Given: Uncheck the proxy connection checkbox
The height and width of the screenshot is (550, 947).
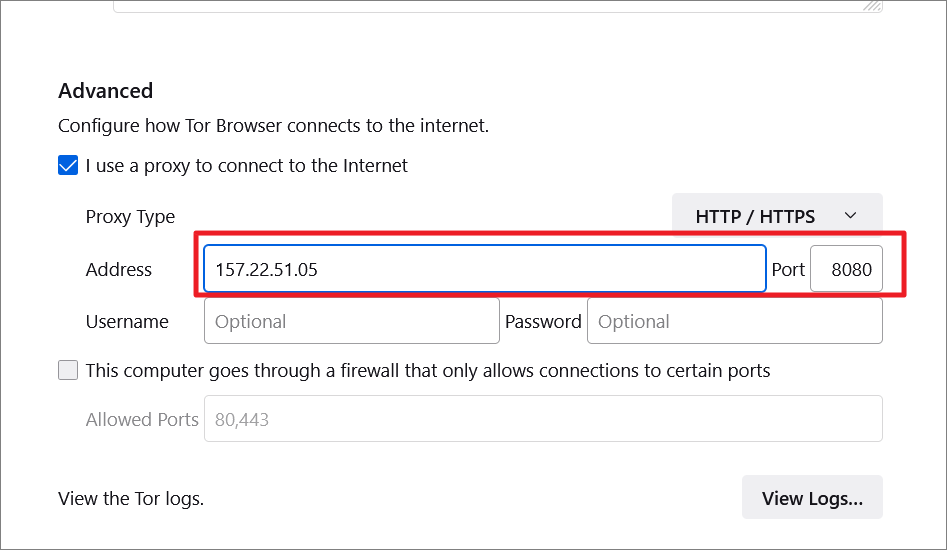Looking at the screenshot, I should click(68, 165).
